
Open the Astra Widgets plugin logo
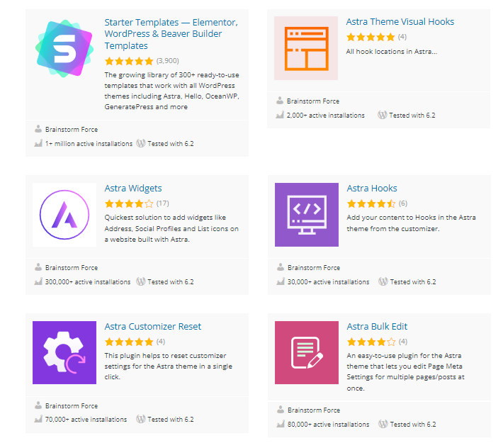click(64, 215)
